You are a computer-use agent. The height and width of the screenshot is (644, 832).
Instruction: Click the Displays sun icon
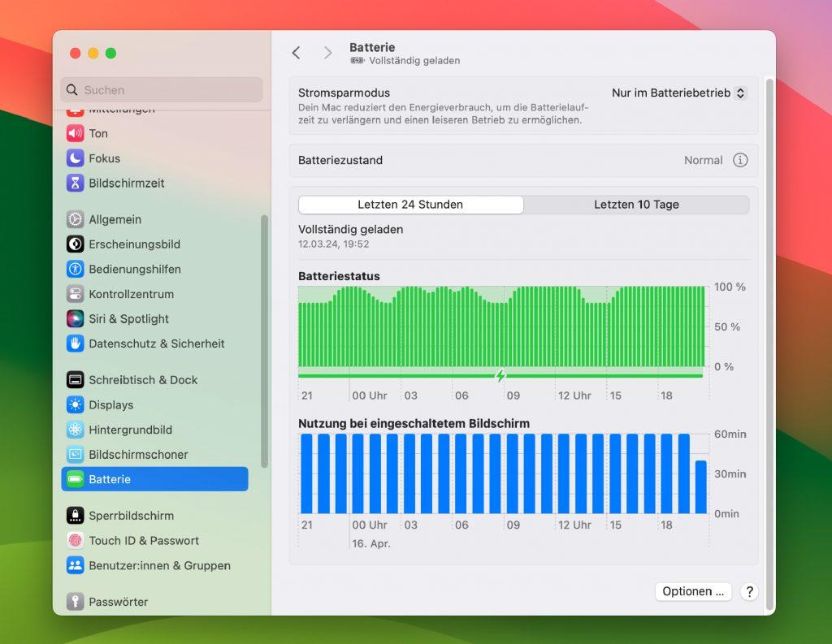pyautogui.click(x=75, y=404)
